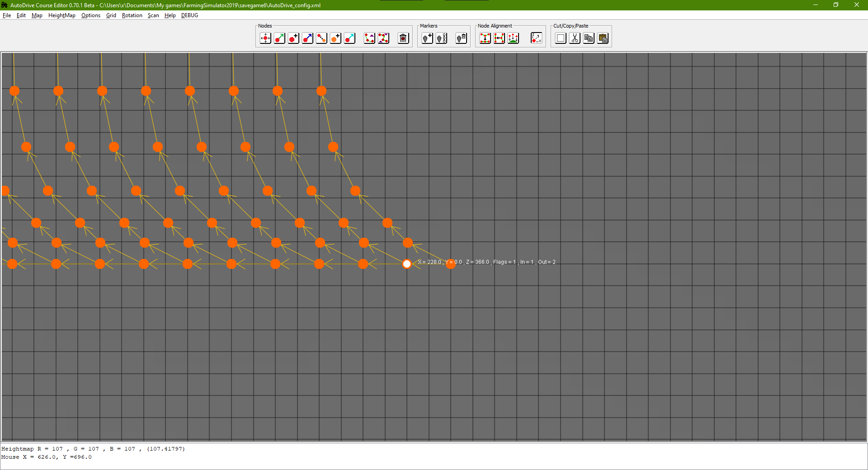Viewport: 868px width, 470px height.
Task: Click the Paste clipboard icon
Action: point(603,38)
